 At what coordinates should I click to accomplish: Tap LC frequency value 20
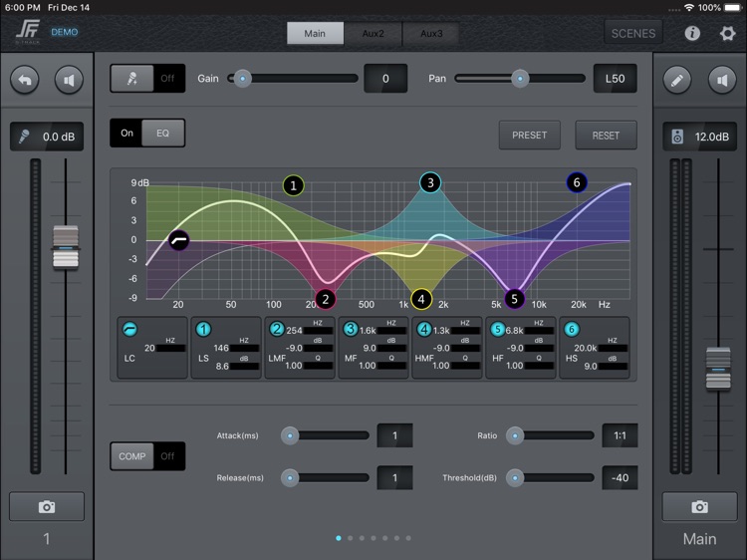pyautogui.click(x=149, y=348)
